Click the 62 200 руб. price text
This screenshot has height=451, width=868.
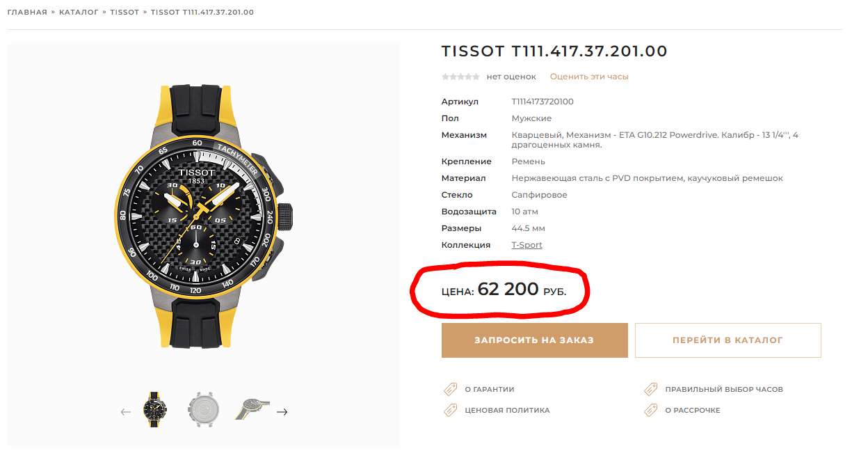tap(508, 289)
